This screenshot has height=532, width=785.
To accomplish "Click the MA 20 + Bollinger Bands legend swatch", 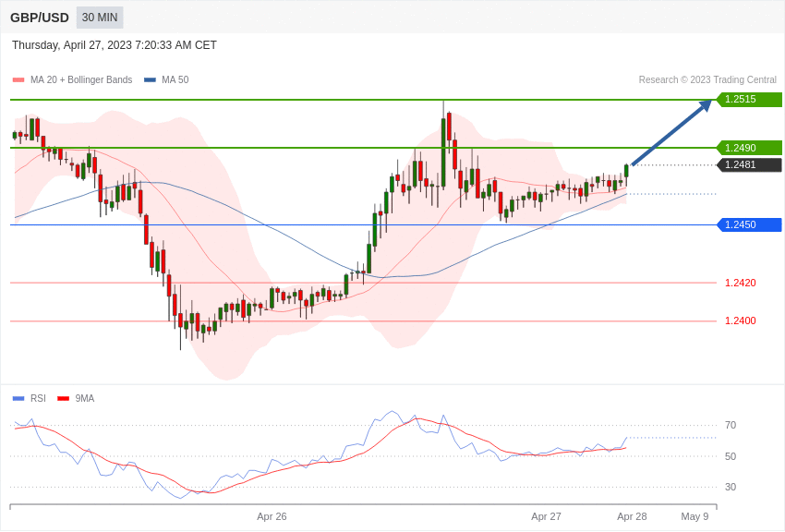I will point(18,80).
